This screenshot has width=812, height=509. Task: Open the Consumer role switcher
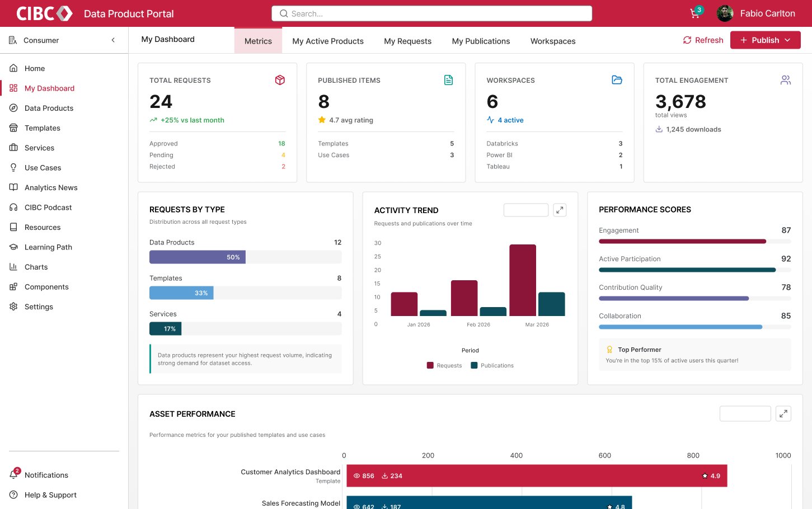(41, 40)
